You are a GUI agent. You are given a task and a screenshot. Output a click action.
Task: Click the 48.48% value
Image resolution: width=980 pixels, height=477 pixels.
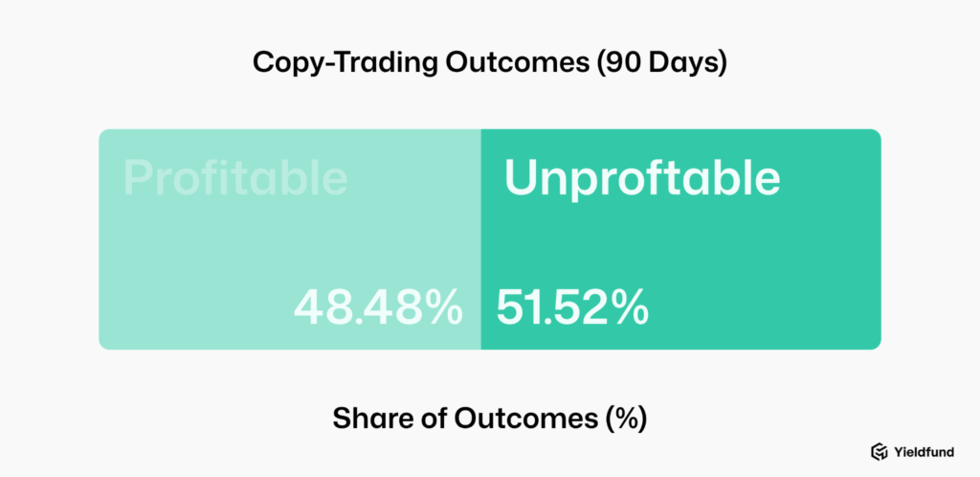tap(378, 307)
